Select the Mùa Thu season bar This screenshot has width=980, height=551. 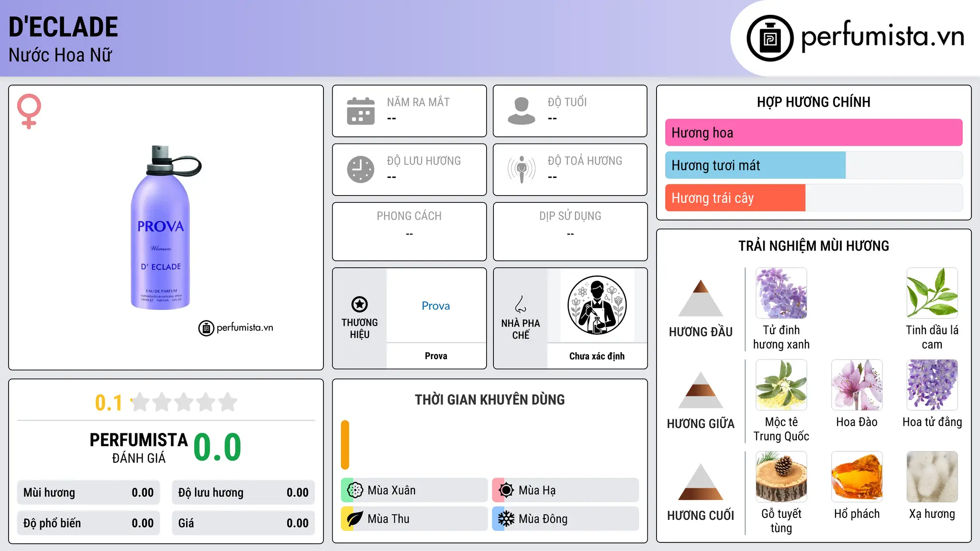(x=414, y=519)
